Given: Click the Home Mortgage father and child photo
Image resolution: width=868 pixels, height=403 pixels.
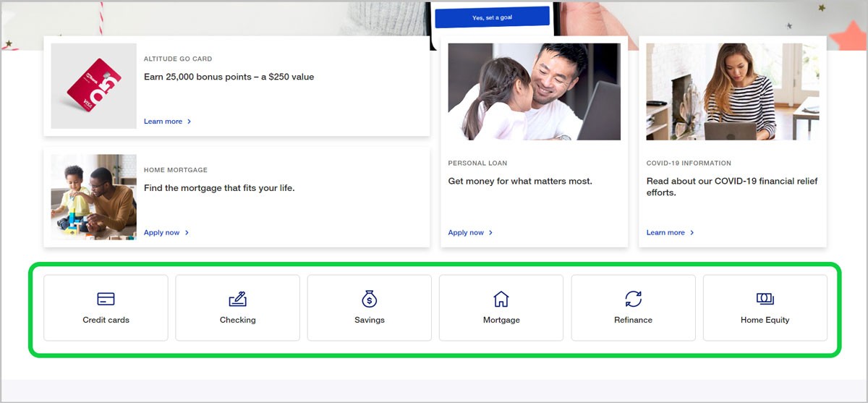Looking at the screenshot, I should point(93,197).
